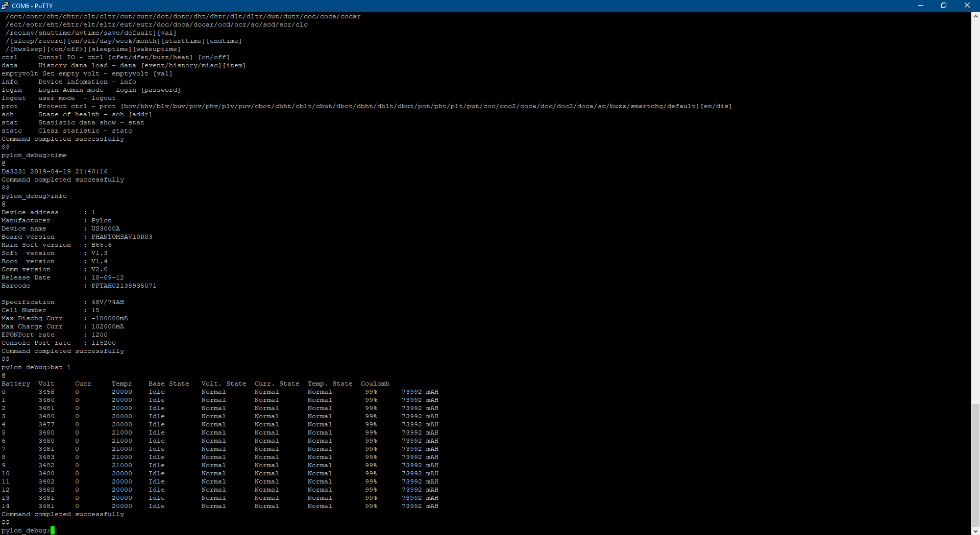Click the vertical scrollbar thumb
The height and width of the screenshot is (535, 980).
(x=975, y=464)
